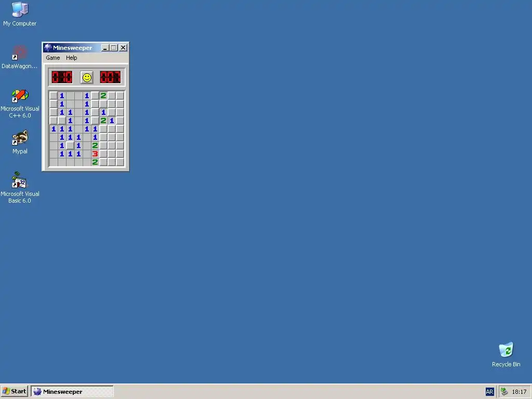Image resolution: width=532 pixels, height=399 pixels.
Task: Uncover the square directly below the top-row 2
Action: tap(103, 104)
